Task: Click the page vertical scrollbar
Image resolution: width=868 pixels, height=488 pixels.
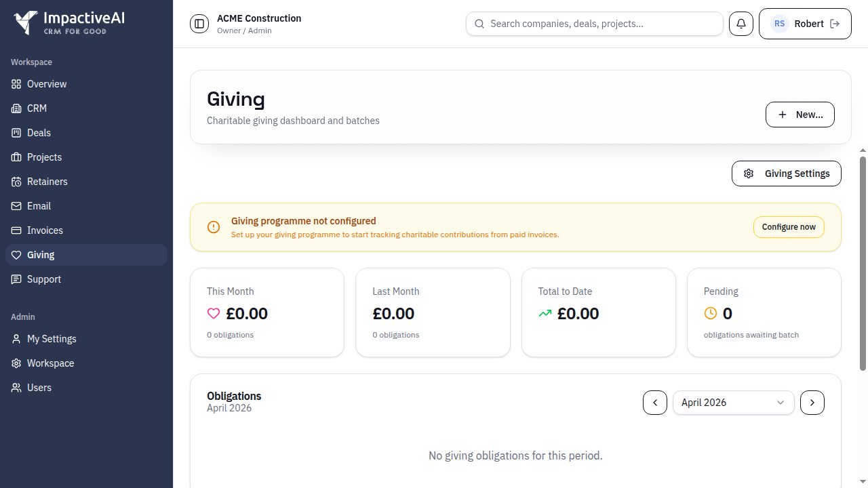Action: [863, 263]
